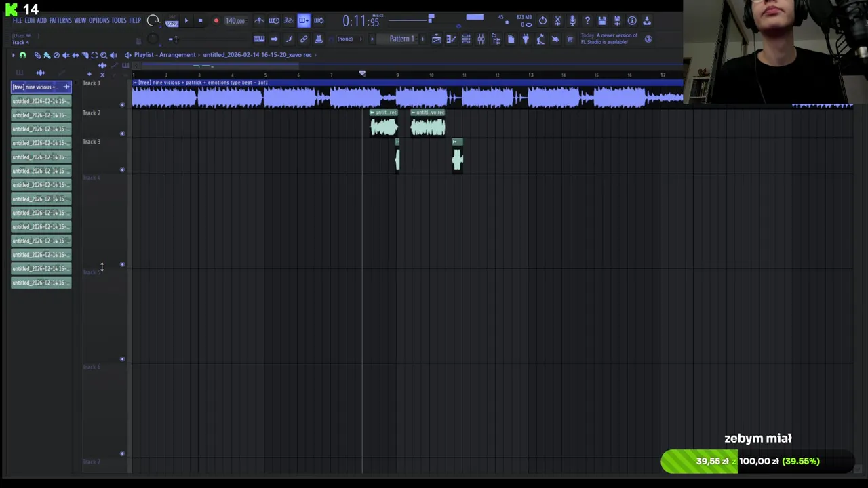Open the help question mark icon
Screen dimensions: 868x488
(587, 20)
